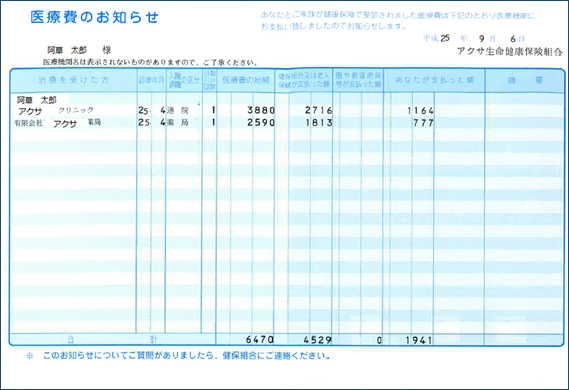Viewport: 569px width, 390px height.
Task: Click the title 医療費のお知らせ
Action: tap(94, 17)
